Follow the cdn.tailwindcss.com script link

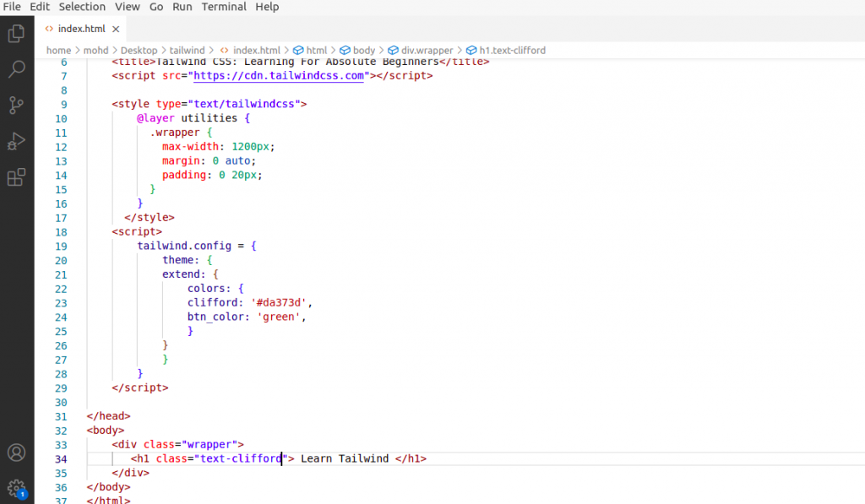279,75
